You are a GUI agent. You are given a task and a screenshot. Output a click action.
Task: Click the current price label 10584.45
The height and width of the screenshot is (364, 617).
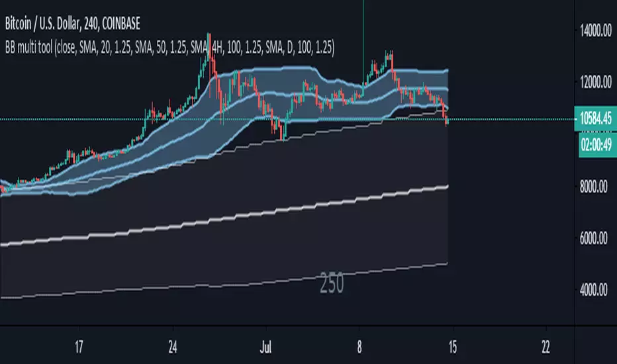coord(595,118)
